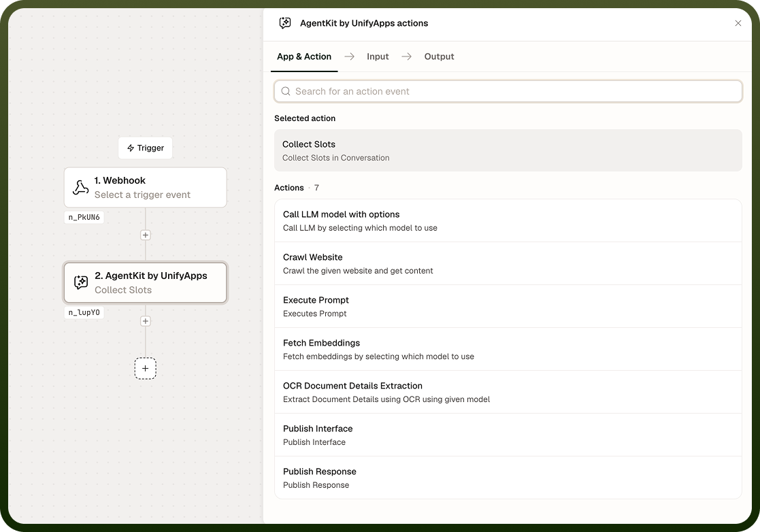Open the Input tab
Viewport: 760px width, 532px height.
click(x=378, y=56)
